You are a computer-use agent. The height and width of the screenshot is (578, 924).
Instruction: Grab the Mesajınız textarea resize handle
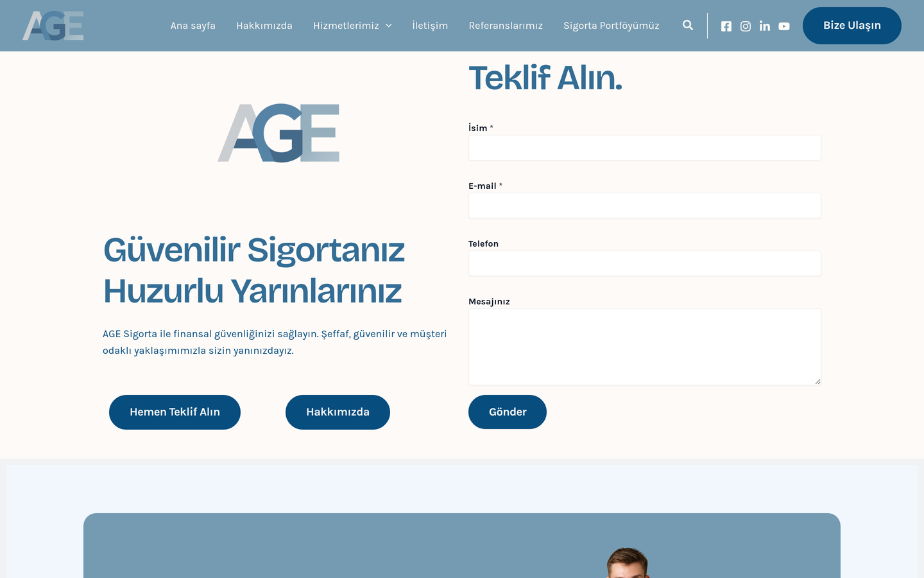pyautogui.click(x=817, y=381)
